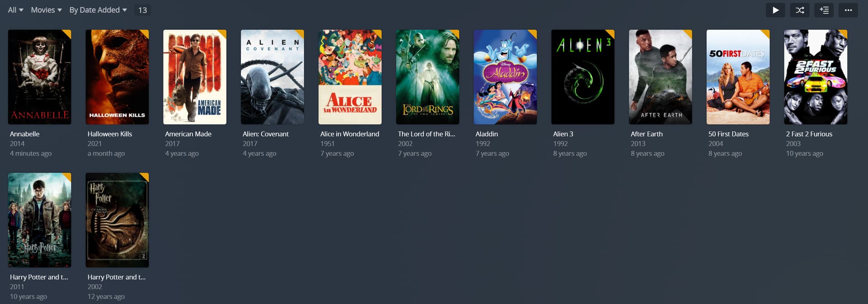Select the 2 Fast 2 Furious poster
The height and width of the screenshot is (304, 868).
coord(816,77)
